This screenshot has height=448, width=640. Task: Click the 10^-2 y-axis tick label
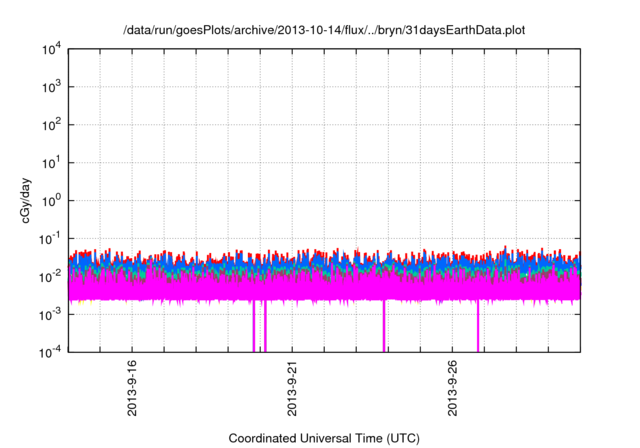50,277
